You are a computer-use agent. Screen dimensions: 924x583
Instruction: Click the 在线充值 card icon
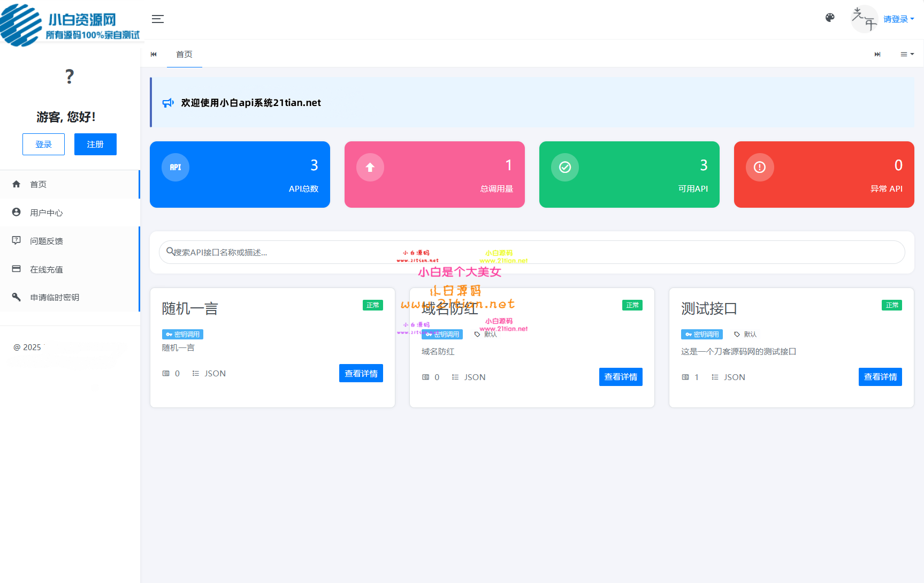(17, 269)
